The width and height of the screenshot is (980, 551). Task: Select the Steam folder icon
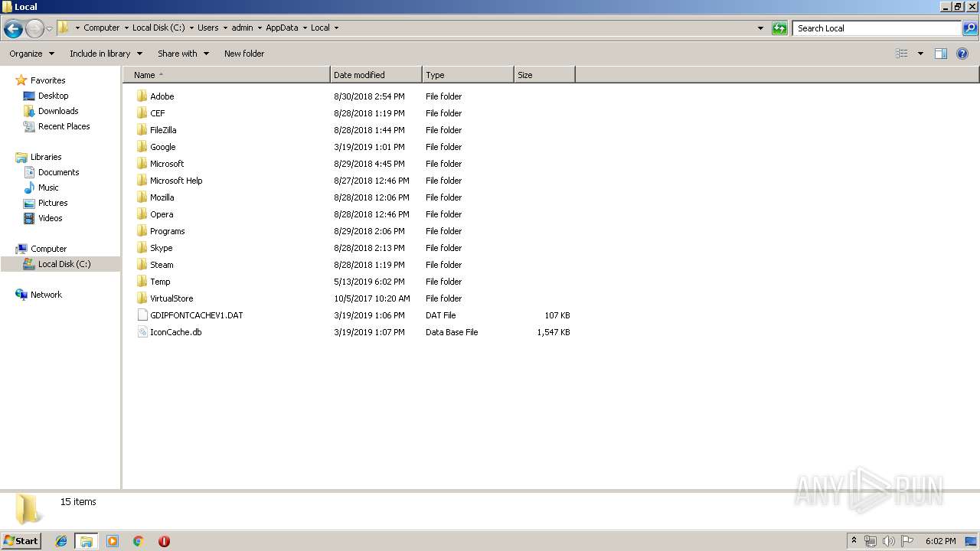coord(142,265)
